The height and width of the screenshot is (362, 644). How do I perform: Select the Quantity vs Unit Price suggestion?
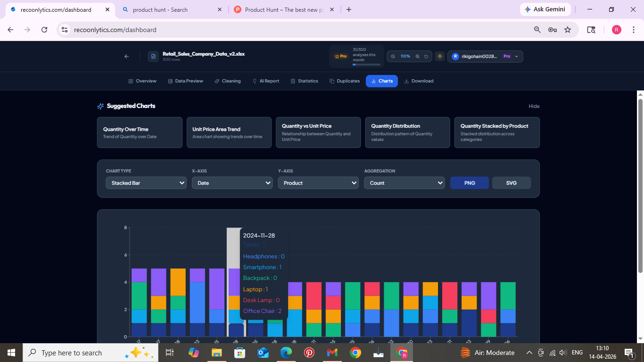point(318,132)
